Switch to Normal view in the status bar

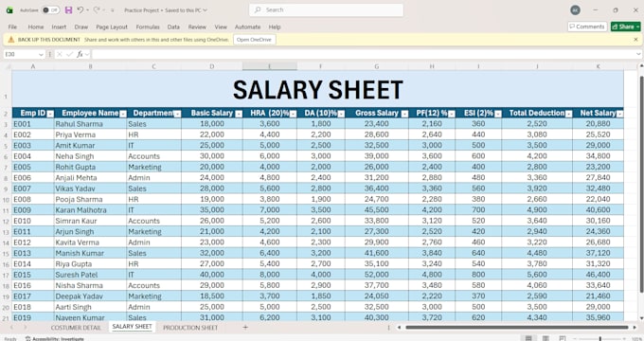coord(528,338)
